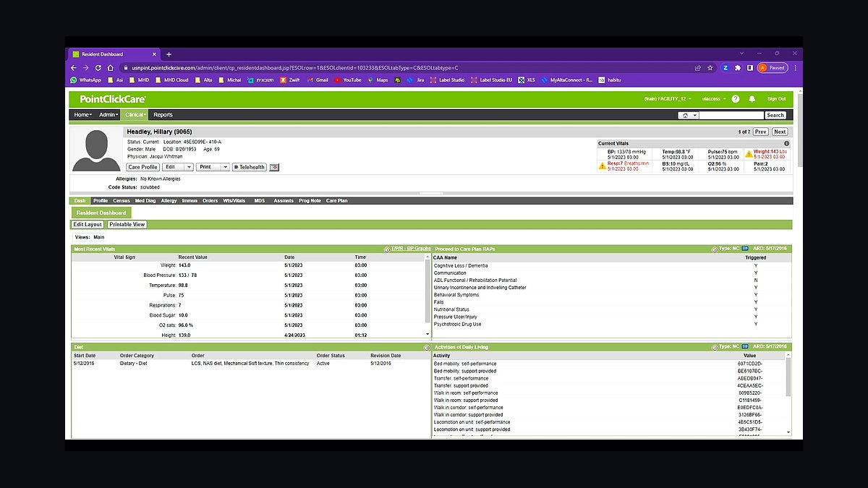Expand the Admin menu
The image size is (868, 488).
tap(108, 115)
